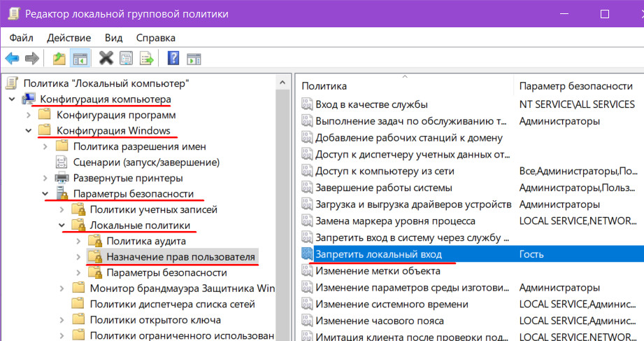
Task: Click the Delete X toolbar icon
Action: 106,58
